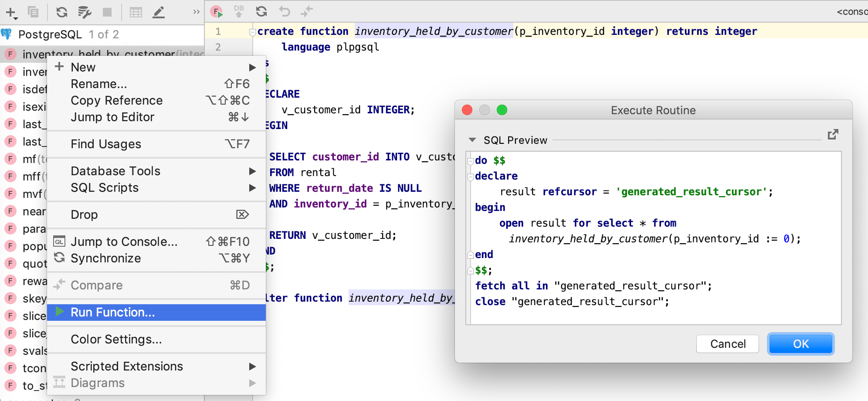This screenshot has width=868, height=401.
Task: Show hidden toolbar actions via the chevron
Action: (x=195, y=12)
